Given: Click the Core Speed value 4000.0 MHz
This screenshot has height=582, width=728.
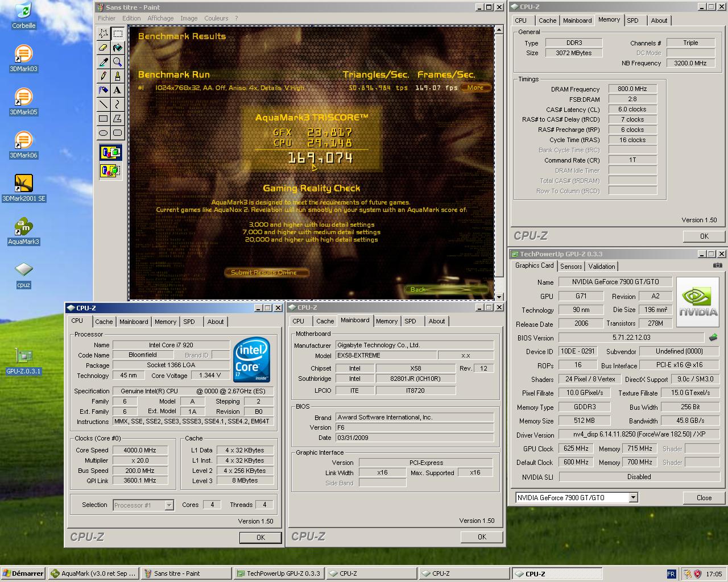Looking at the screenshot, I should 140,450.
